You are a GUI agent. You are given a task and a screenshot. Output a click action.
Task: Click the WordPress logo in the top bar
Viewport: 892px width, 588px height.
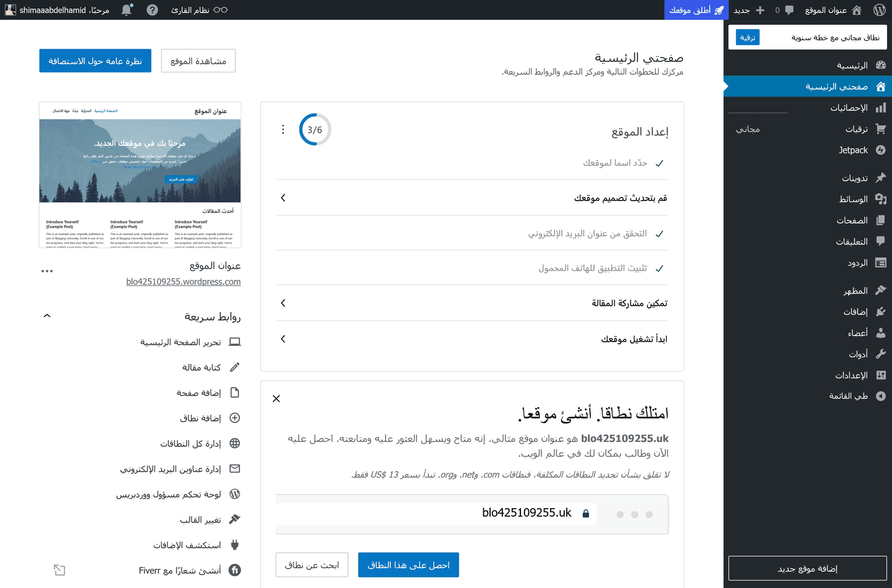coord(880,9)
